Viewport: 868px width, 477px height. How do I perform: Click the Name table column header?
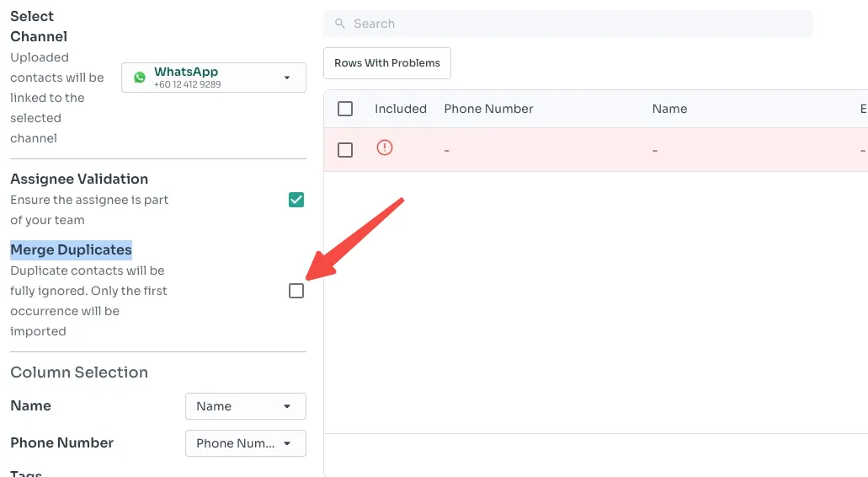pos(669,109)
